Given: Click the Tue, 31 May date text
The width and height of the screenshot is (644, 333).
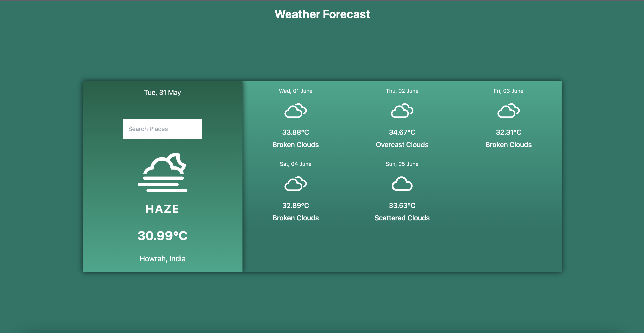Looking at the screenshot, I should [x=162, y=93].
